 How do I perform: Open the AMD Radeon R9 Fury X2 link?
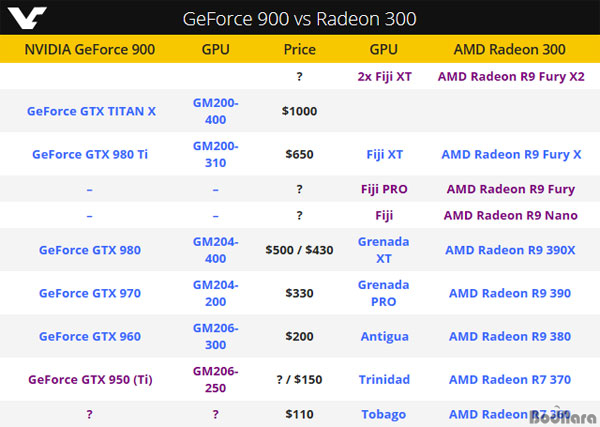[511, 77]
